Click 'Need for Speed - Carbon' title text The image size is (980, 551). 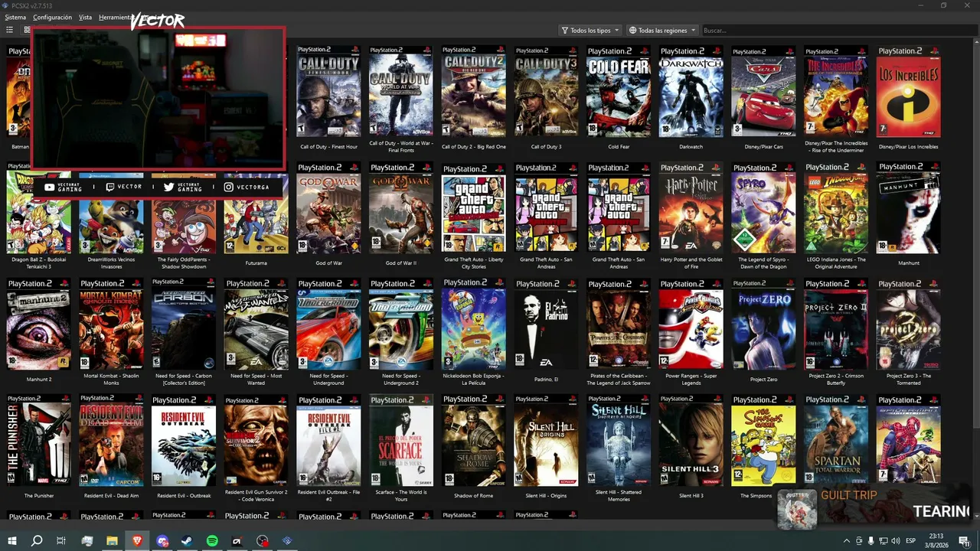coord(184,380)
